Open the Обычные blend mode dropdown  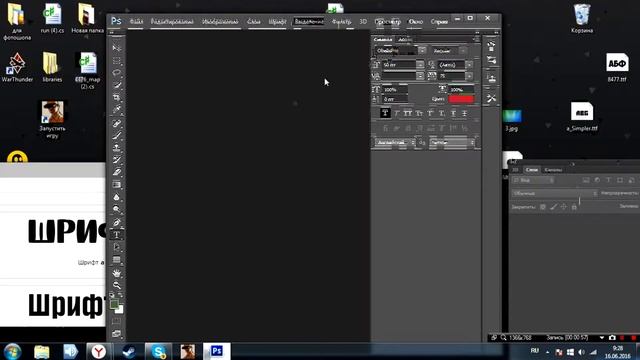(555, 193)
